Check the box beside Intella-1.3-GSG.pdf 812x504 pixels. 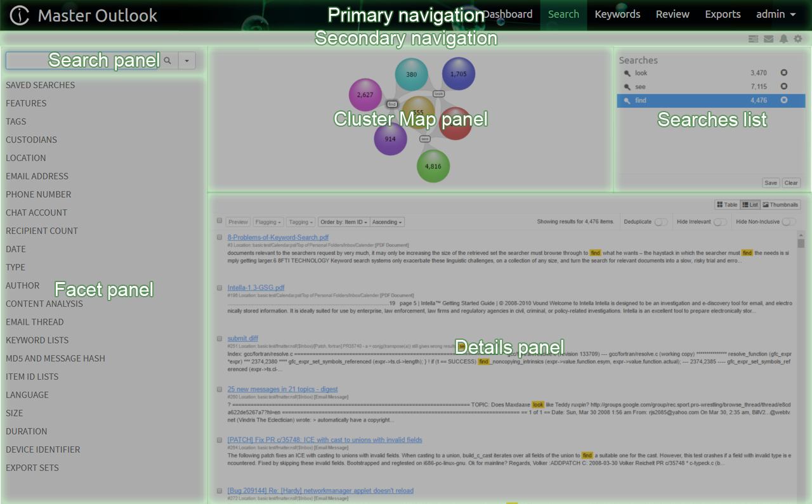(x=219, y=288)
